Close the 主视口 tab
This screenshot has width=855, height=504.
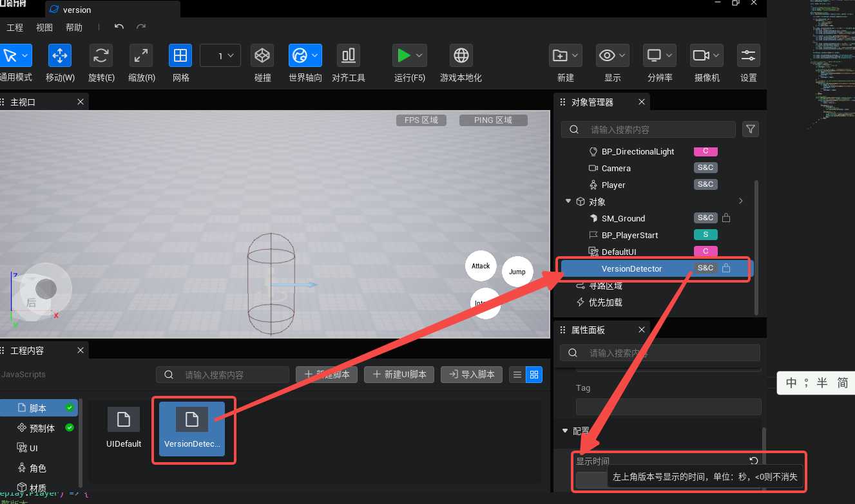click(x=81, y=102)
